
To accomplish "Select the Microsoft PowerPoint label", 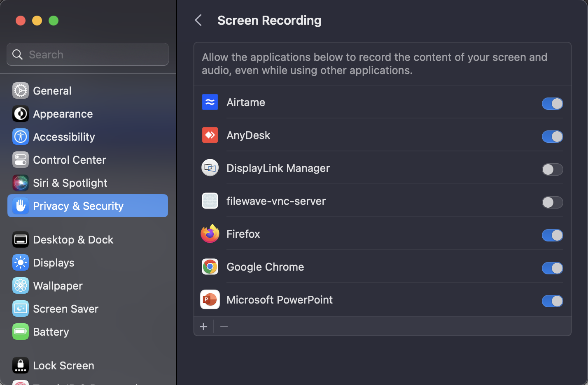I will (x=280, y=300).
